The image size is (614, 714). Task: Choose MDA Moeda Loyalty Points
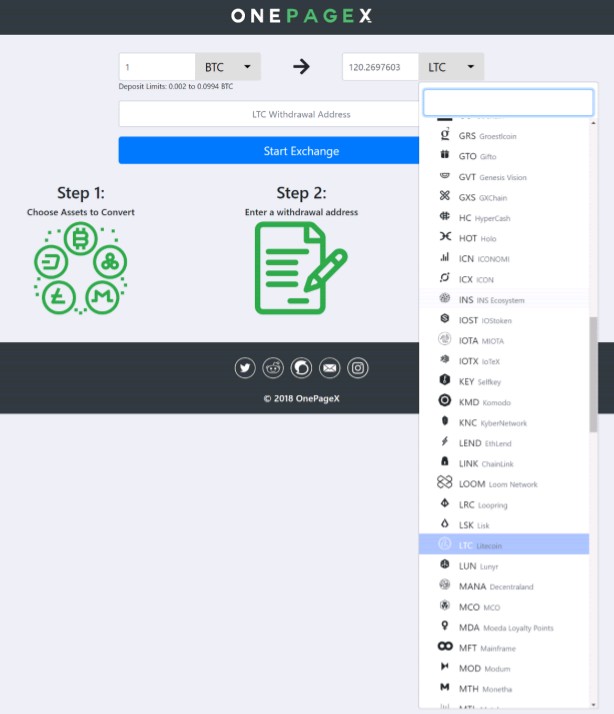coord(504,627)
